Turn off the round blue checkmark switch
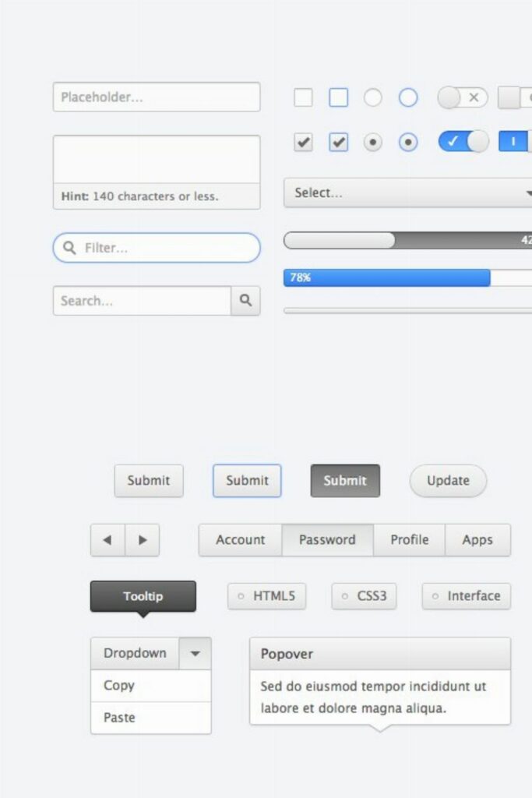This screenshot has width=532, height=798. 463,142
